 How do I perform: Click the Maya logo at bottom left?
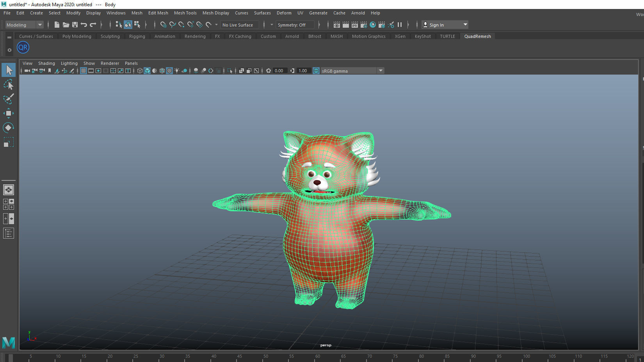(9, 342)
